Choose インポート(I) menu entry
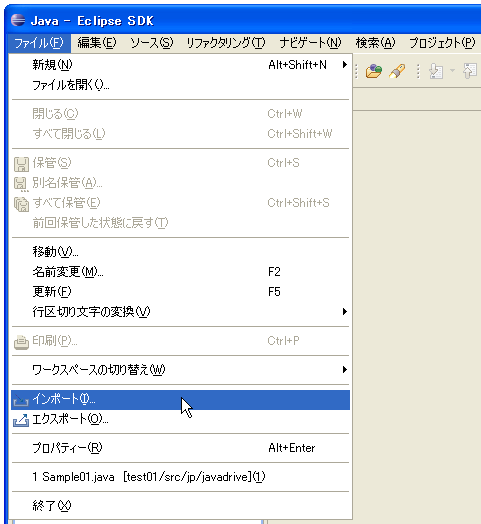This screenshot has height=524, width=481. 181,400
